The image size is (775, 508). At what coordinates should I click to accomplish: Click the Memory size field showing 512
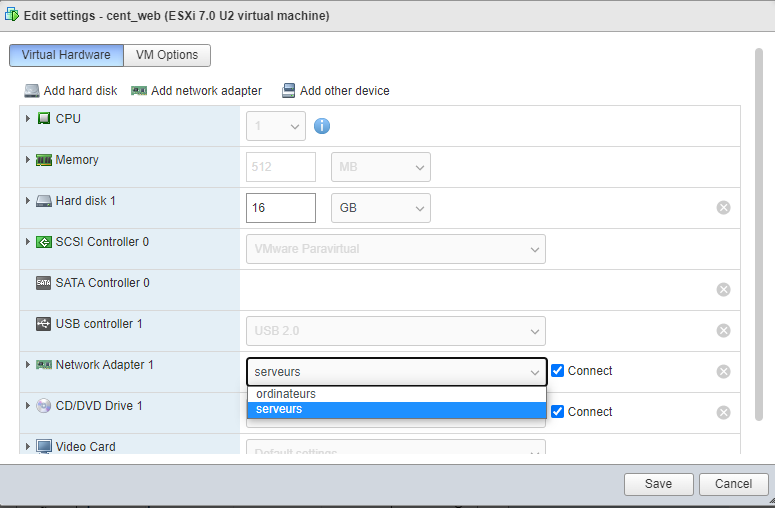(281, 167)
